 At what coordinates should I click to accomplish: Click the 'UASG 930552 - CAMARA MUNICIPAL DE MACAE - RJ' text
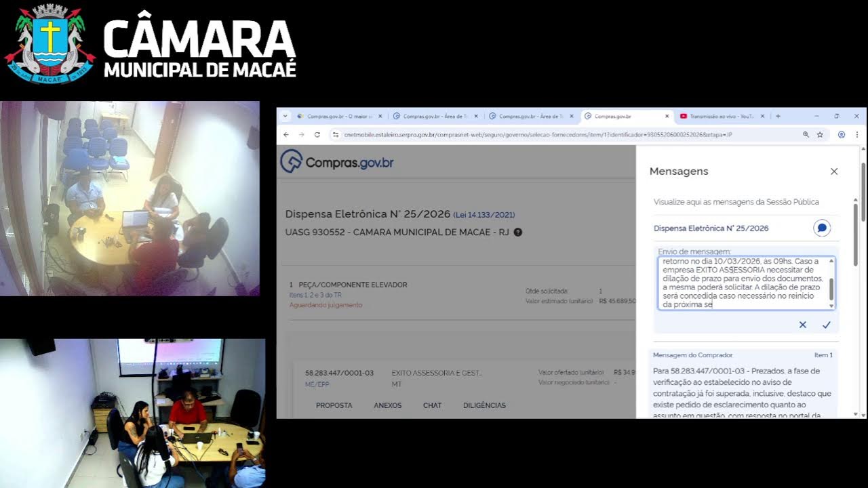click(397, 232)
